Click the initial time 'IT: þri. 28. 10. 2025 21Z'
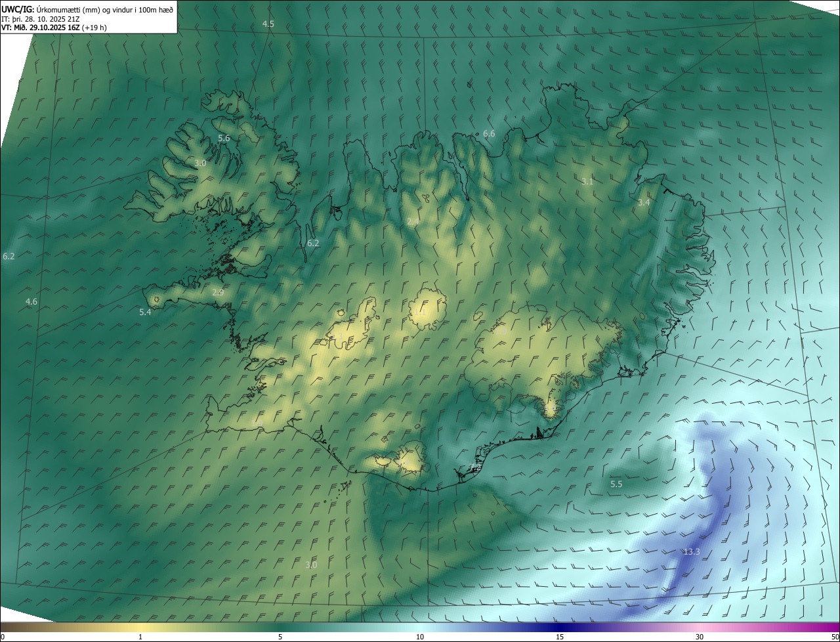840x642 pixels. click(40, 19)
